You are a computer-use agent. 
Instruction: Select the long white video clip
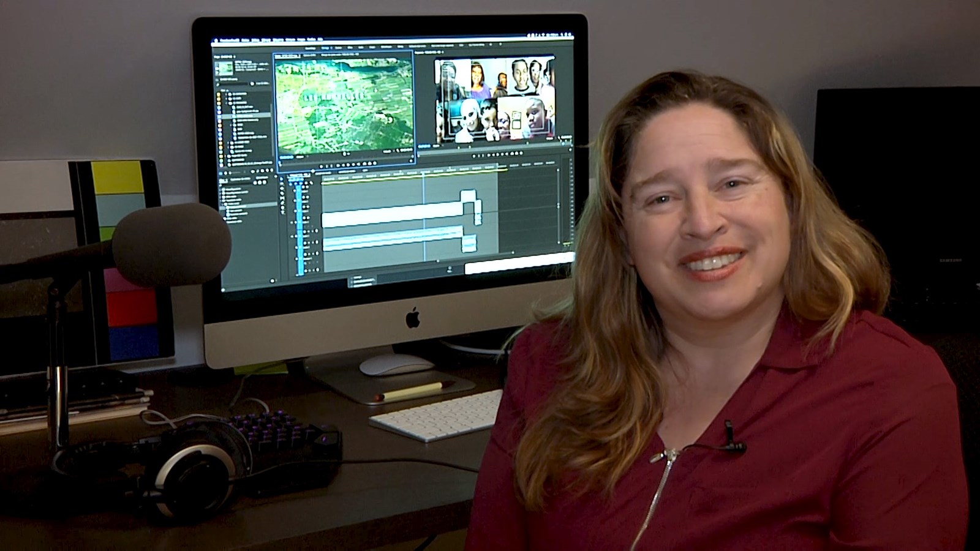[393, 216]
